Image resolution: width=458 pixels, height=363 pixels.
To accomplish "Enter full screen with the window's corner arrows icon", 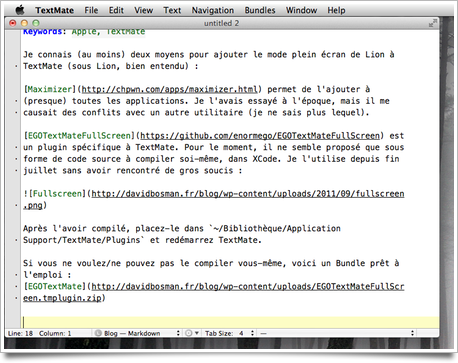I will [x=432, y=23].
